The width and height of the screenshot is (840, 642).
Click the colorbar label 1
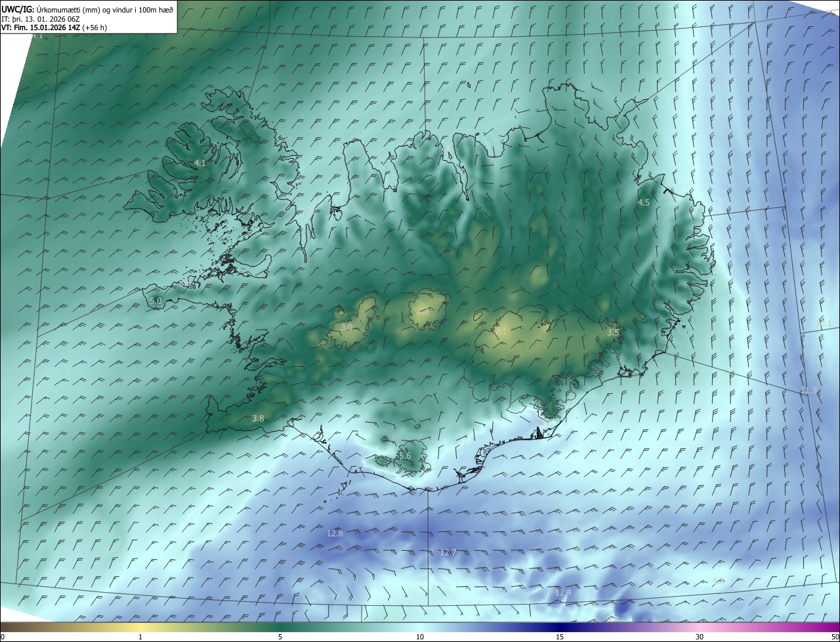pos(140,637)
